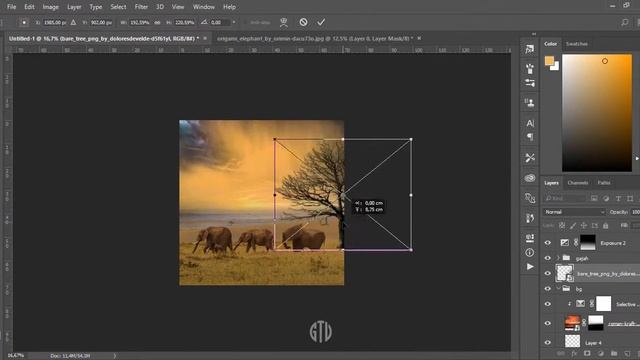640x360 pixels.
Task: Hide the bg group
Action: [548, 289]
